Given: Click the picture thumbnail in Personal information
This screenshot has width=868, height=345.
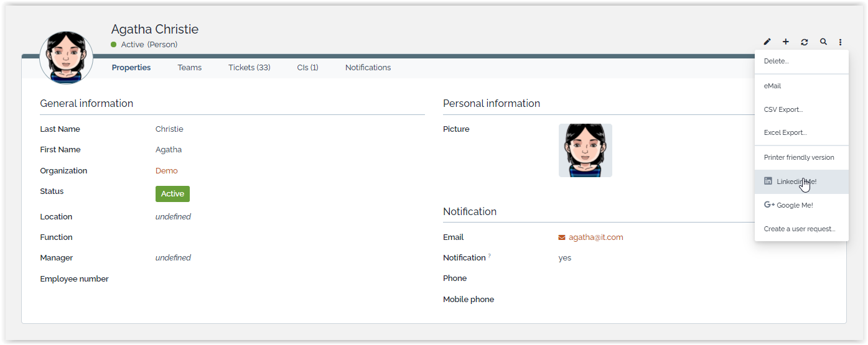Looking at the screenshot, I should click(585, 150).
